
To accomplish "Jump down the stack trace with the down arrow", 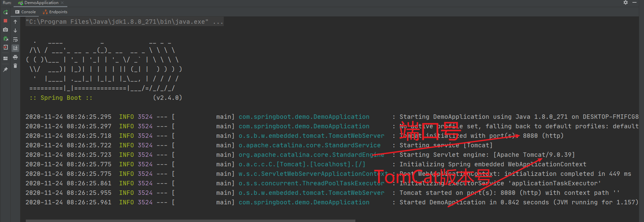I will pyautogui.click(x=15, y=31).
